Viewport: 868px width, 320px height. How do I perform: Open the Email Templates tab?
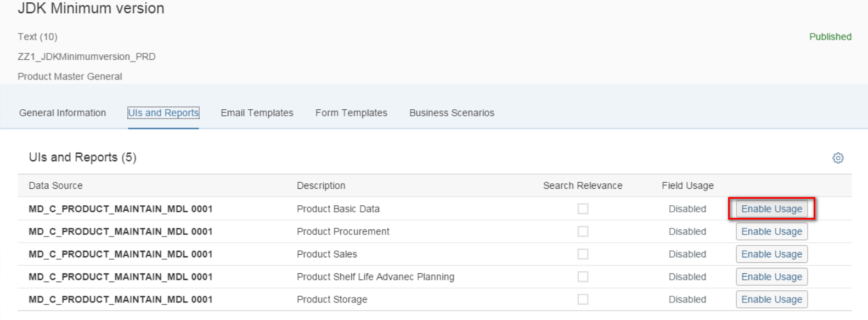click(x=257, y=113)
